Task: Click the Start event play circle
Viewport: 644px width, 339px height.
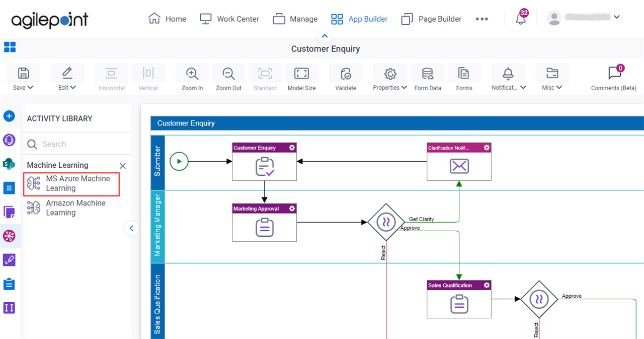Action: [x=179, y=162]
